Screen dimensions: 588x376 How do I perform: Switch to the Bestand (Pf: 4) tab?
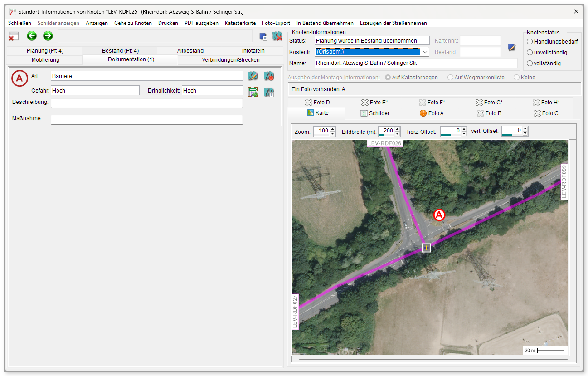(120, 51)
